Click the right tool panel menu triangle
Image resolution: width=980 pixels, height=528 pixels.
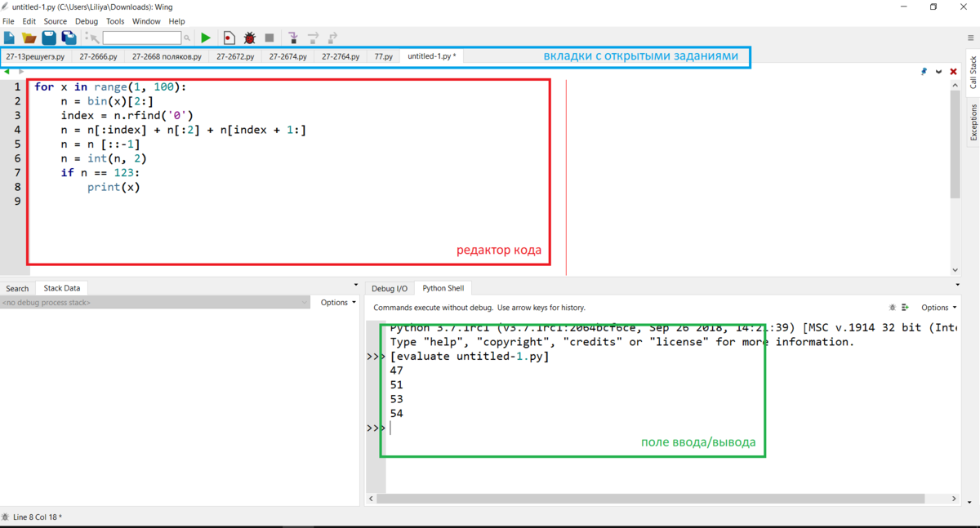[958, 285]
